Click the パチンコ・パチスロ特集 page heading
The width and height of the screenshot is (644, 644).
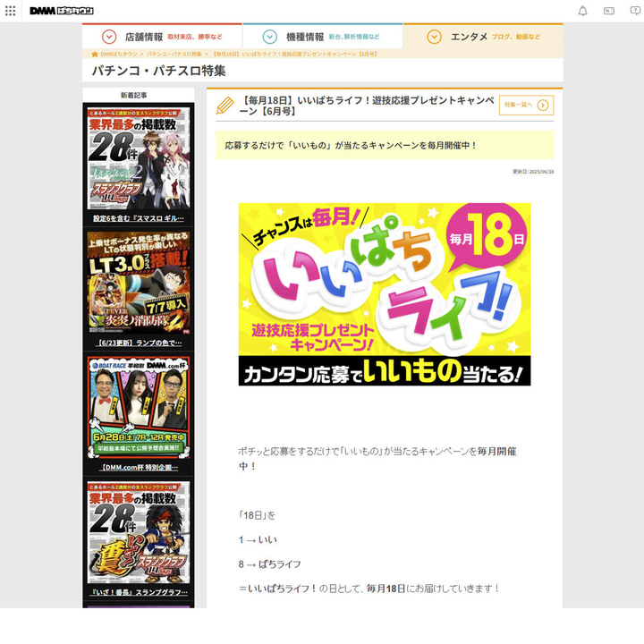pyautogui.click(x=158, y=71)
